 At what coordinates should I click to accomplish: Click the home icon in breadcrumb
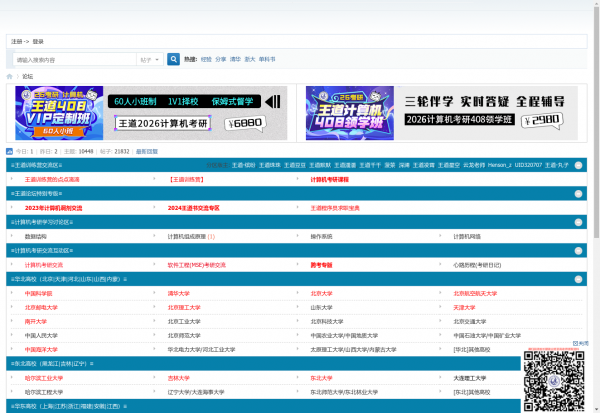point(11,76)
